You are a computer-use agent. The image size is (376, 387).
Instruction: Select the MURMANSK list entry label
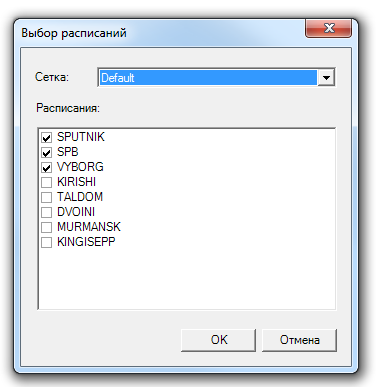(89, 227)
